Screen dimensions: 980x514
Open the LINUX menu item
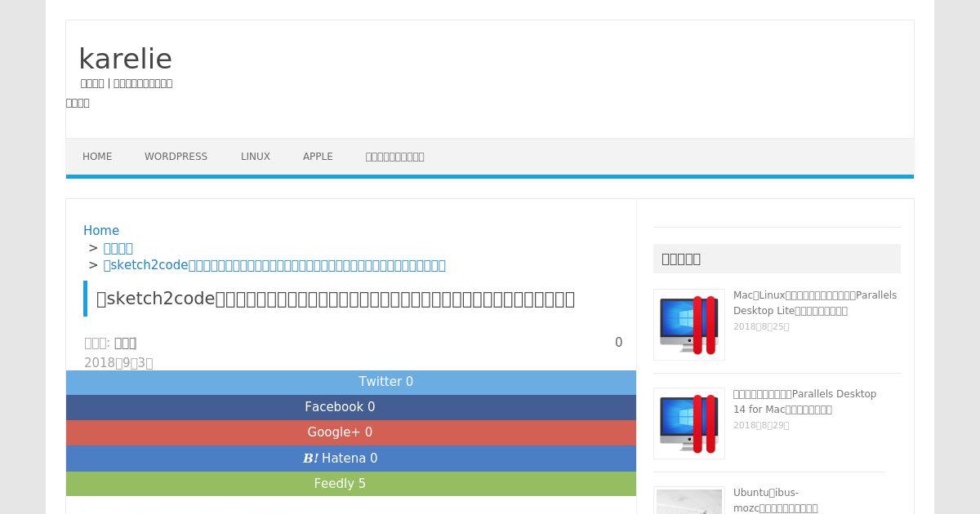pos(255,157)
